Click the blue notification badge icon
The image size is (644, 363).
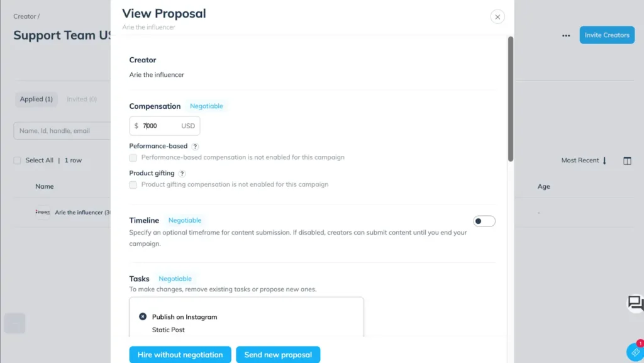pos(635,352)
